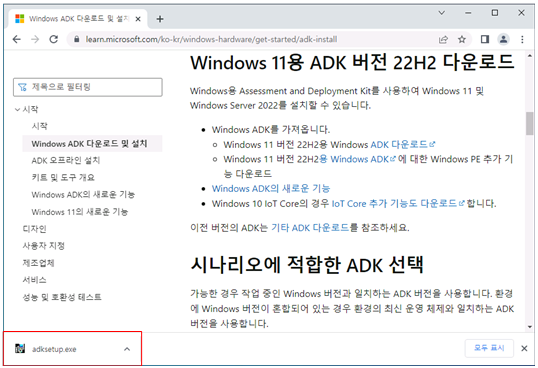
Task: Select Windows ADK 다운로드 및 설치 item
Action: click(92, 143)
